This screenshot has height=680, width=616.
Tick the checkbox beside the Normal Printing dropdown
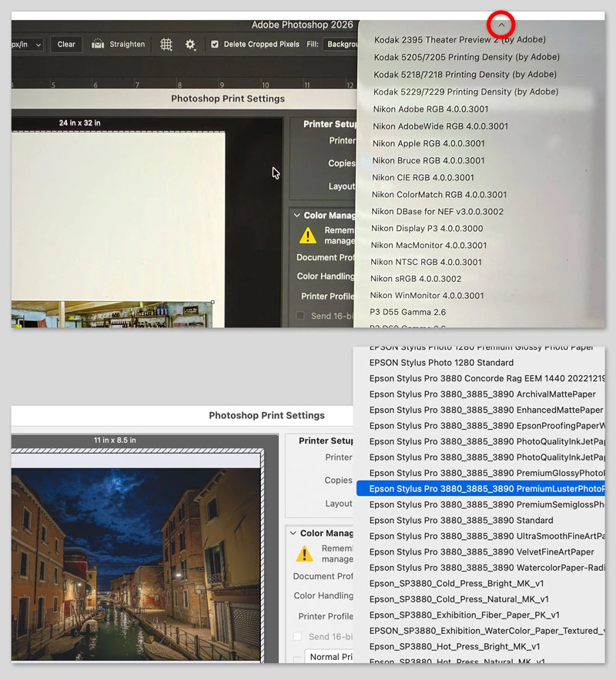click(297, 659)
